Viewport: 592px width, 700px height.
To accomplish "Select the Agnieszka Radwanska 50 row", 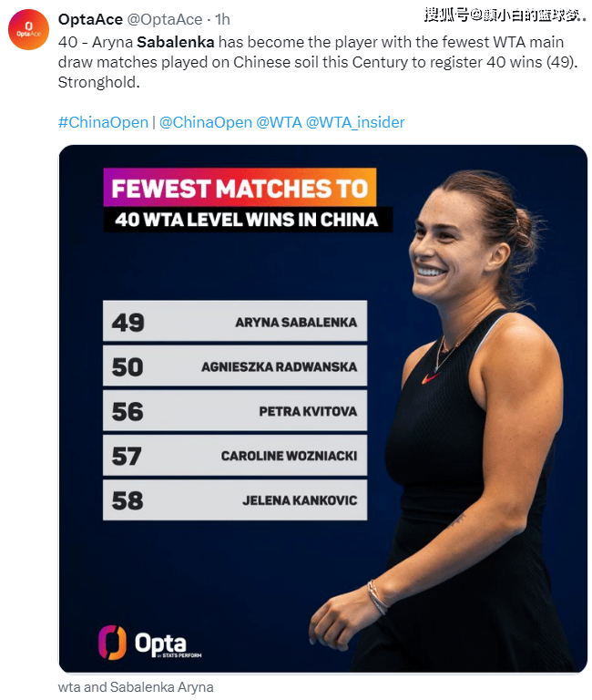I will tap(235, 365).
